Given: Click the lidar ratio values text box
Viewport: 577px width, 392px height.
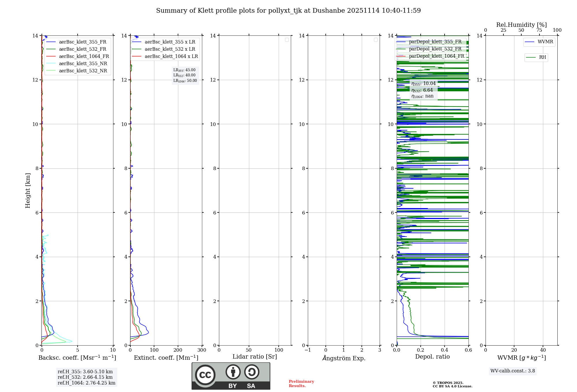Looking at the screenshot, I should 185,75.
